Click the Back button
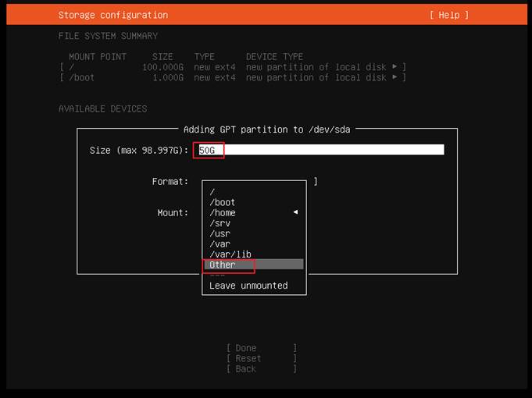This screenshot has height=398, width=532. pyautogui.click(x=262, y=369)
